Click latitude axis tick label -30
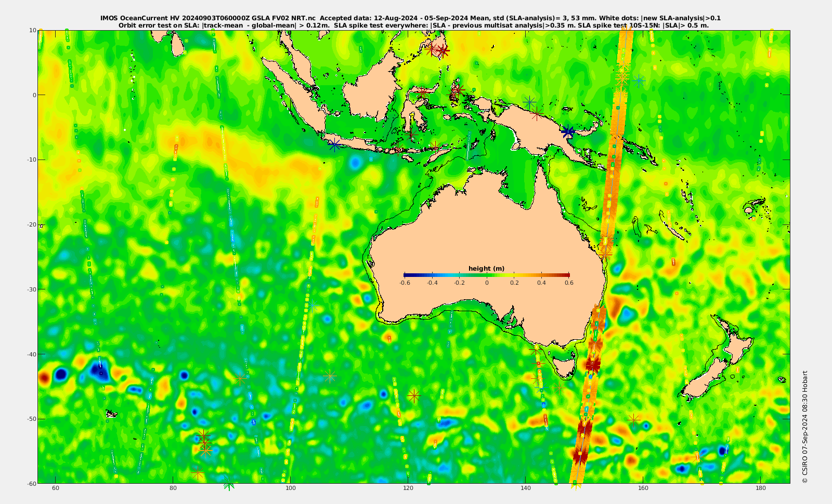Image resolution: width=832 pixels, height=504 pixels. click(31, 289)
